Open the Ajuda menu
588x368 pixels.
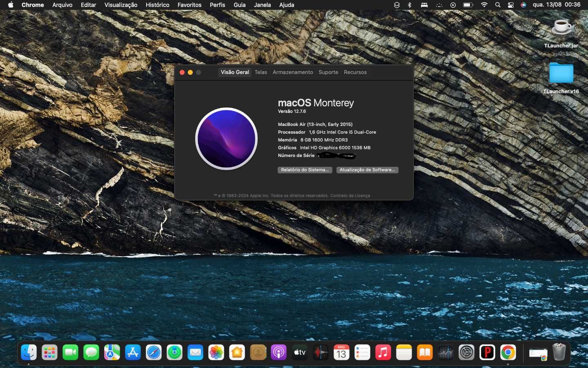(287, 5)
